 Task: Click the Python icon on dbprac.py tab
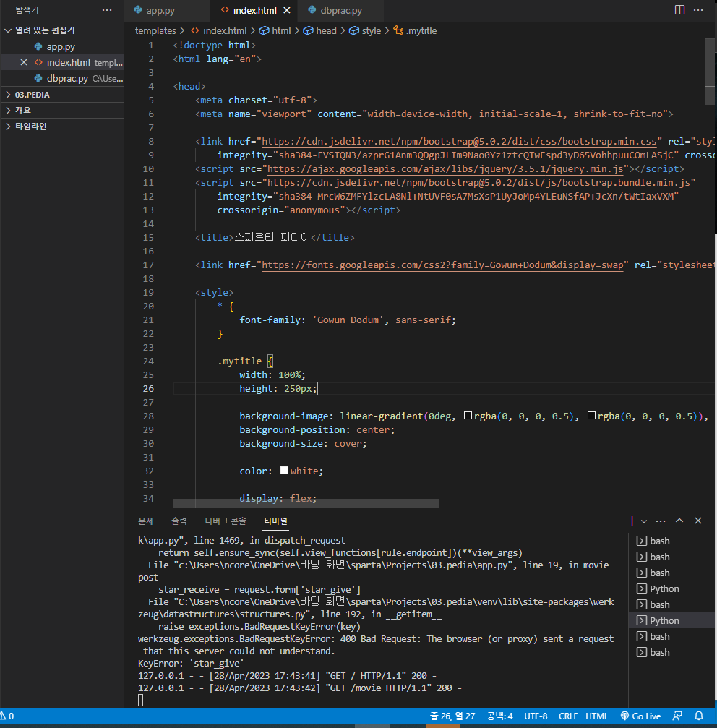click(312, 9)
